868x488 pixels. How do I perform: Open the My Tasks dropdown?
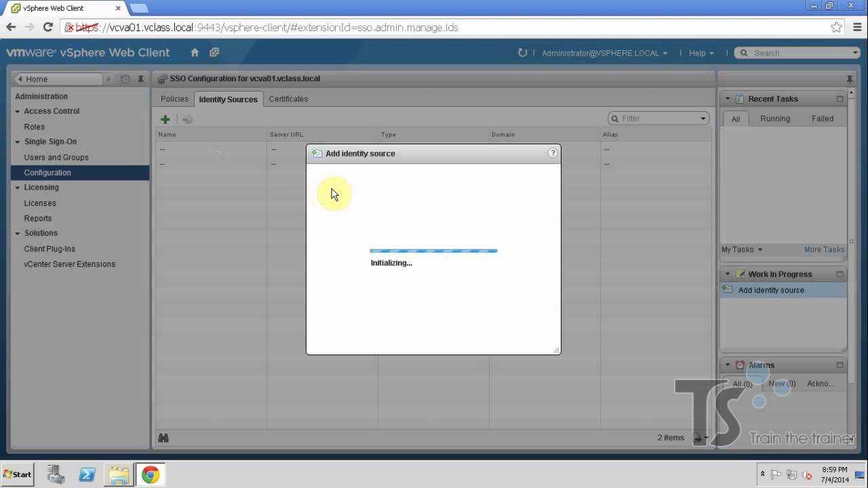742,249
